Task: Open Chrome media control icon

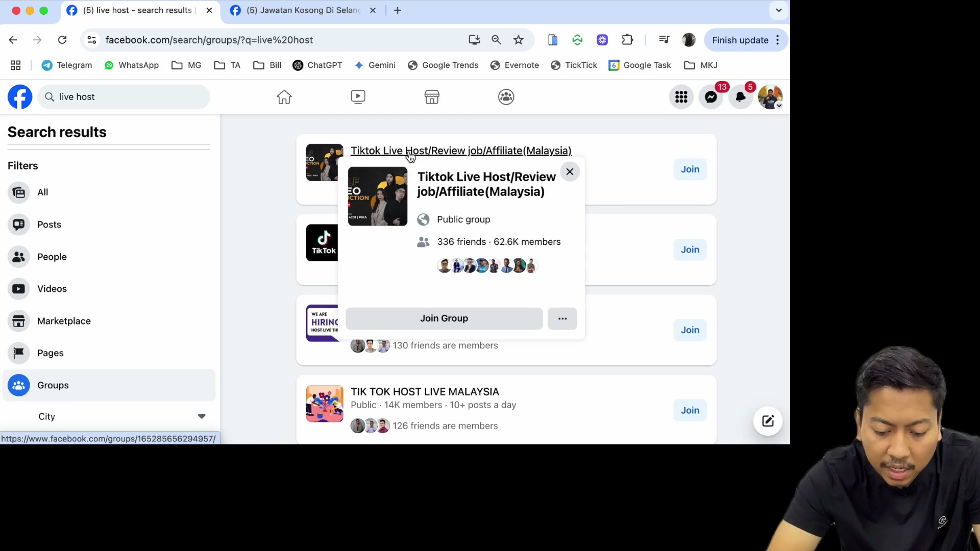Action: 664,40
